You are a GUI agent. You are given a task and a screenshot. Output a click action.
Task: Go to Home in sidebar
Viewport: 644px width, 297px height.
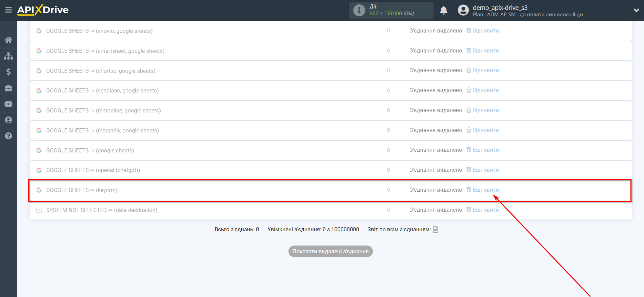[8, 40]
